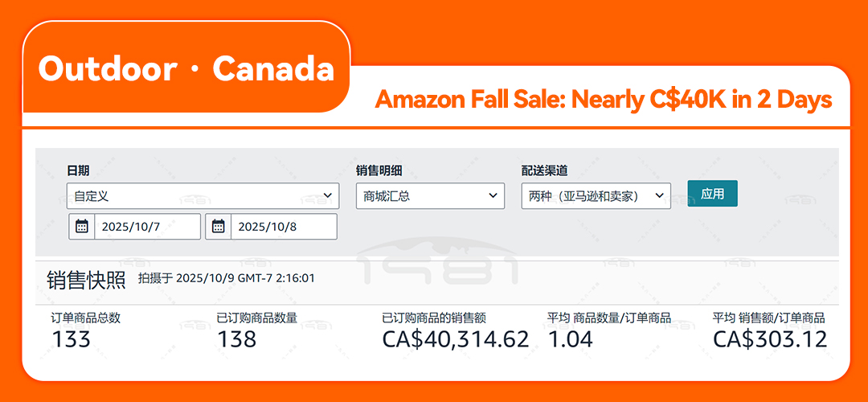The height and width of the screenshot is (402, 868).
Task: Click the 日期 field label
Action: pyautogui.click(x=78, y=170)
